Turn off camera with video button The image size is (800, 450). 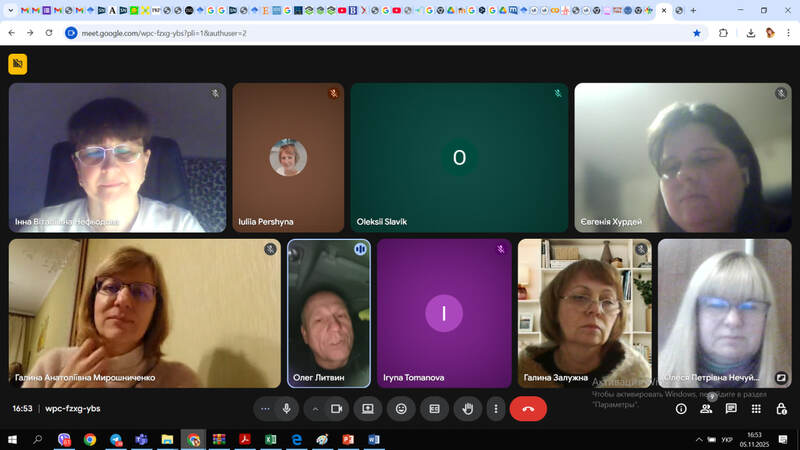[x=337, y=408]
